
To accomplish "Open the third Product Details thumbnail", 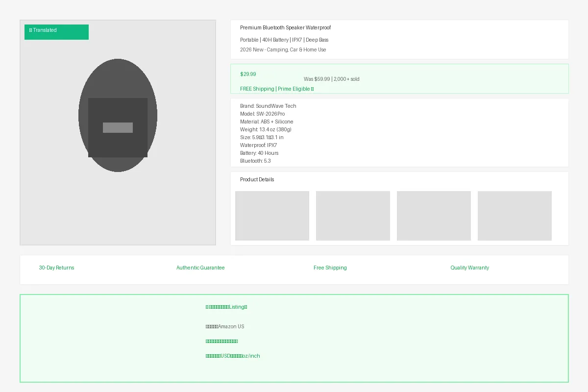I will point(434,216).
